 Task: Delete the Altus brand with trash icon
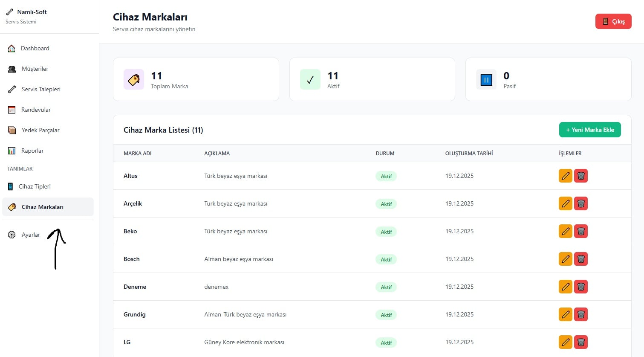pyautogui.click(x=580, y=176)
